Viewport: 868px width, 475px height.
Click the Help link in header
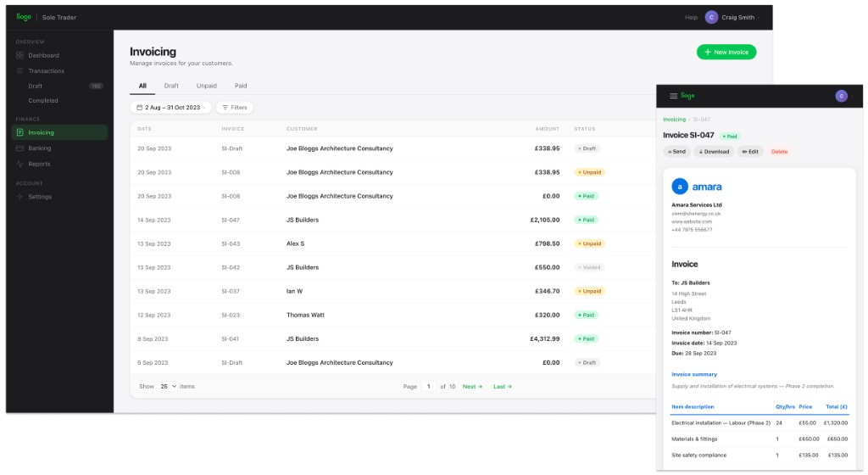coord(691,18)
